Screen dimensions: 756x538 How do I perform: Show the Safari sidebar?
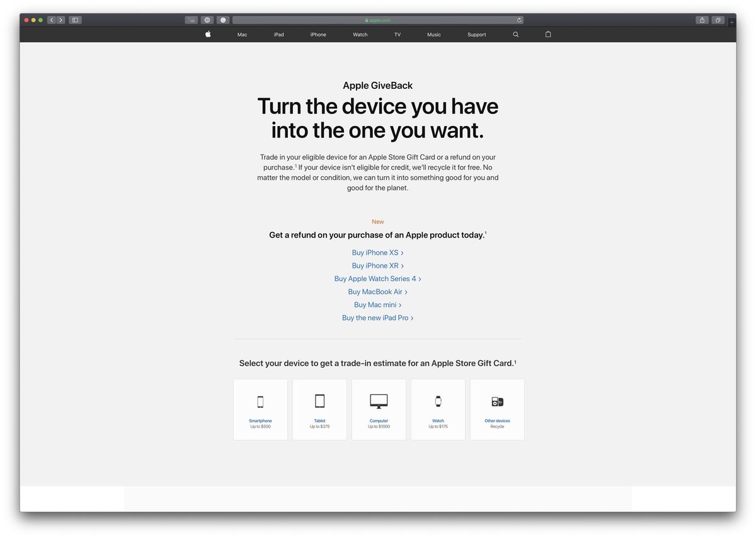click(74, 20)
